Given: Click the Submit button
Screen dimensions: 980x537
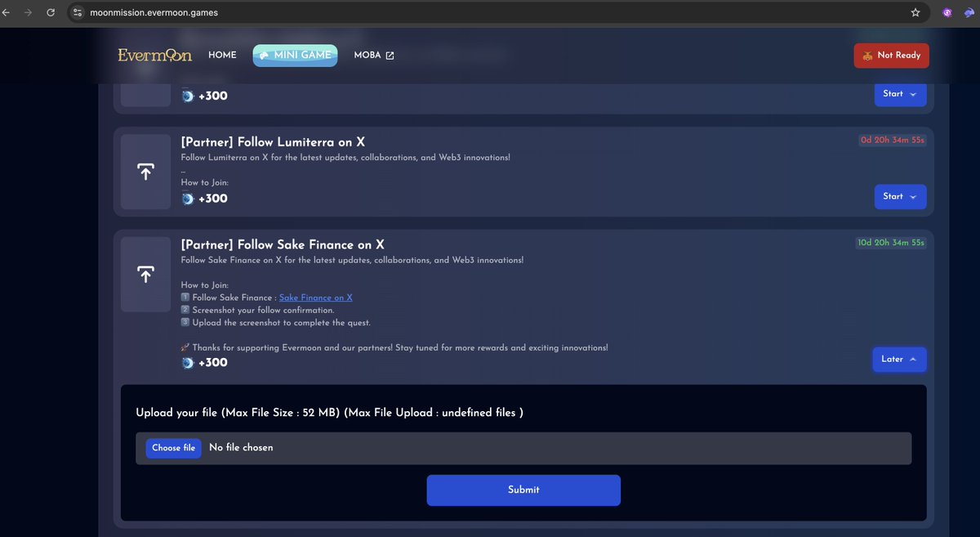Looking at the screenshot, I should [x=523, y=490].
